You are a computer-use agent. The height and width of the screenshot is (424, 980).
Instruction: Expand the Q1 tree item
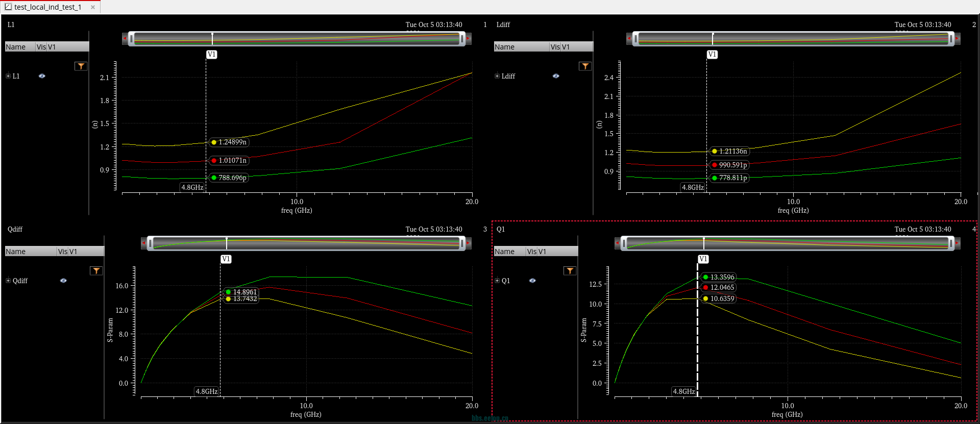[497, 281]
